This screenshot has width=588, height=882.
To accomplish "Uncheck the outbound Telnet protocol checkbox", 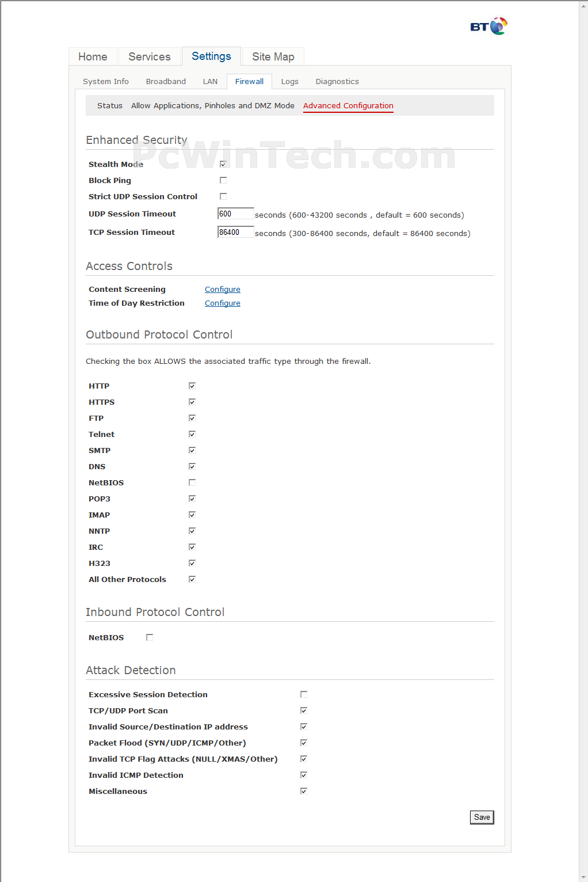I will pyautogui.click(x=192, y=434).
